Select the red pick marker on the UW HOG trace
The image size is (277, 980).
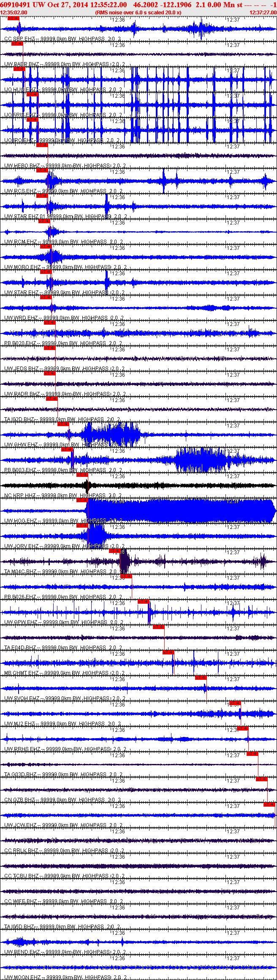click(82, 500)
